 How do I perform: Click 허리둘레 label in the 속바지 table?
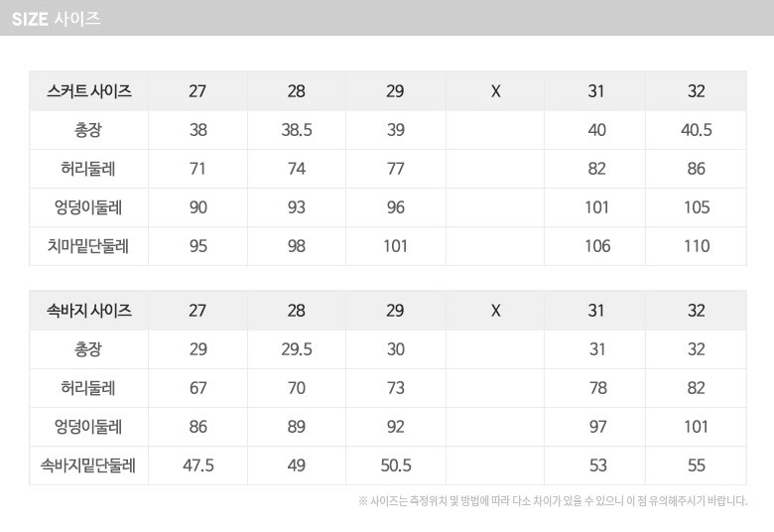[89, 388]
